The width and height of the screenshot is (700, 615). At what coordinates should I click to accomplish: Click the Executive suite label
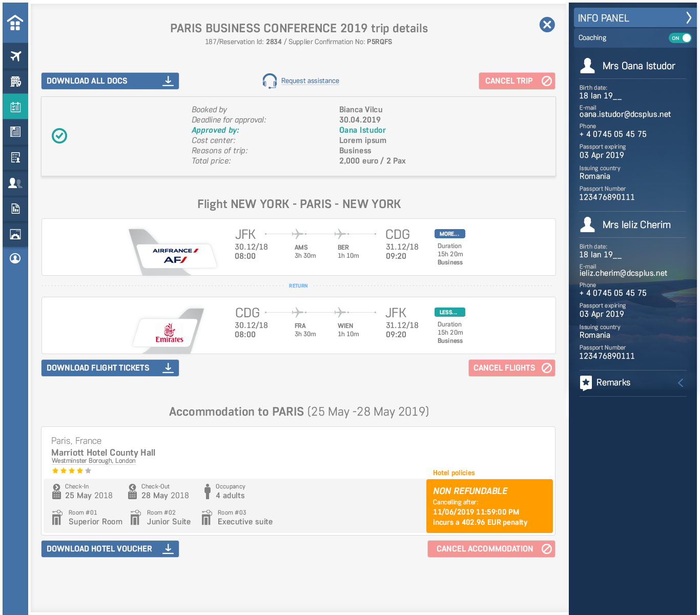[245, 522]
